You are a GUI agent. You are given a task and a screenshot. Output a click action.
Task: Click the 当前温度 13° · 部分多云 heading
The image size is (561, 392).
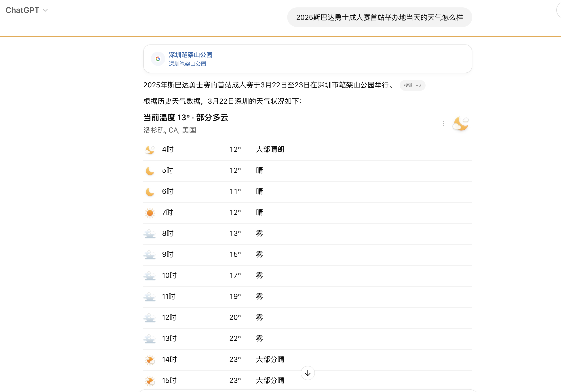click(x=186, y=118)
